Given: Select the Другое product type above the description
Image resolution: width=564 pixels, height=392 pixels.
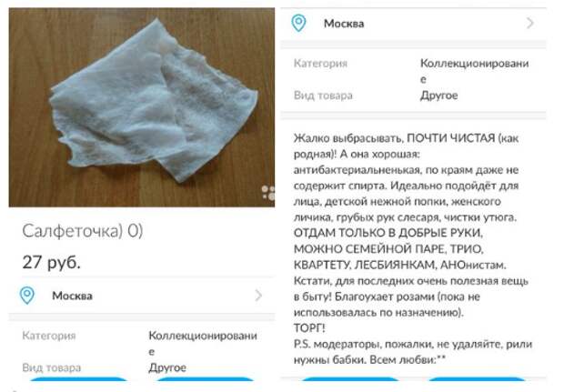Looking at the screenshot, I should 438,95.
